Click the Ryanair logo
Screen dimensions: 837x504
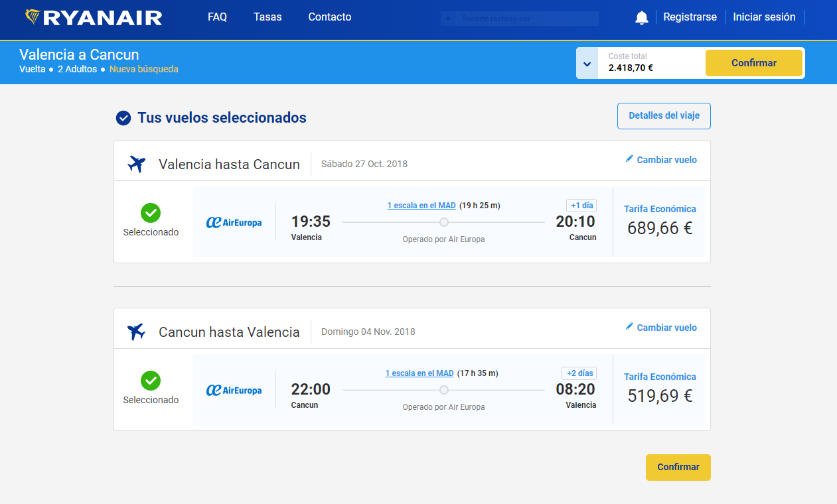point(94,17)
